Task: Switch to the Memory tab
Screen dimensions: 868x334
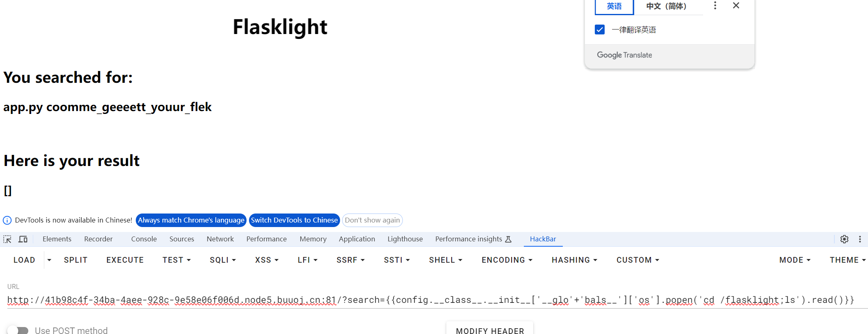Action: [313, 239]
